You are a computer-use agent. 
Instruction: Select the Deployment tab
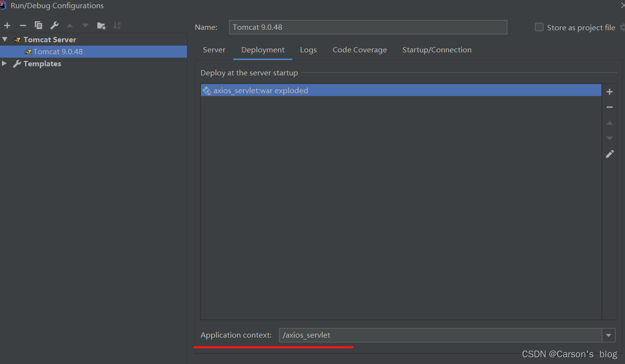(263, 50)
